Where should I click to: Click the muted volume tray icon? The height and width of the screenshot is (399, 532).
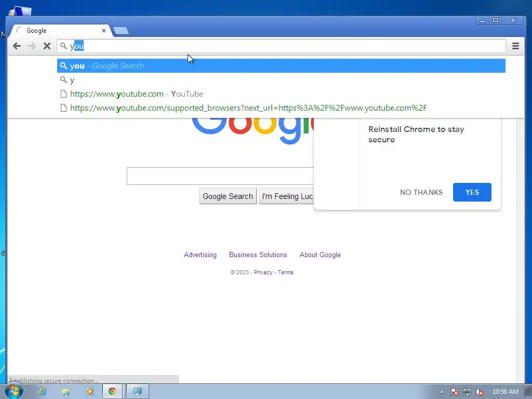click(x=480, y=392)
